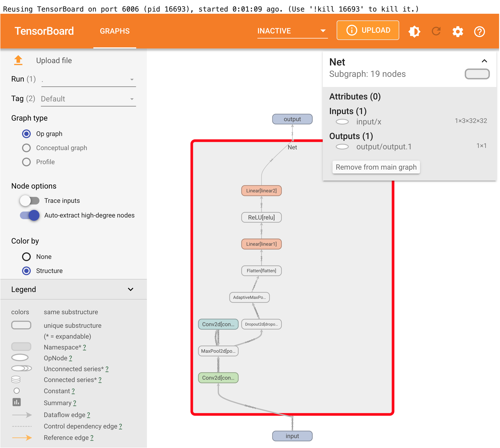Click the Net namespace shape icon in info card
The width and height of the screenshot is (500, 448).
pos(477,74)
